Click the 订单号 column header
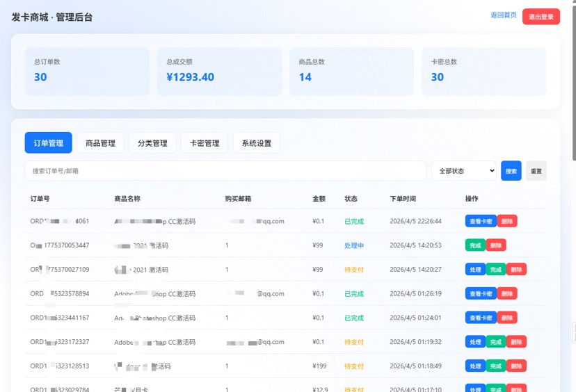 pyautogui.click(x=40, y=199)
